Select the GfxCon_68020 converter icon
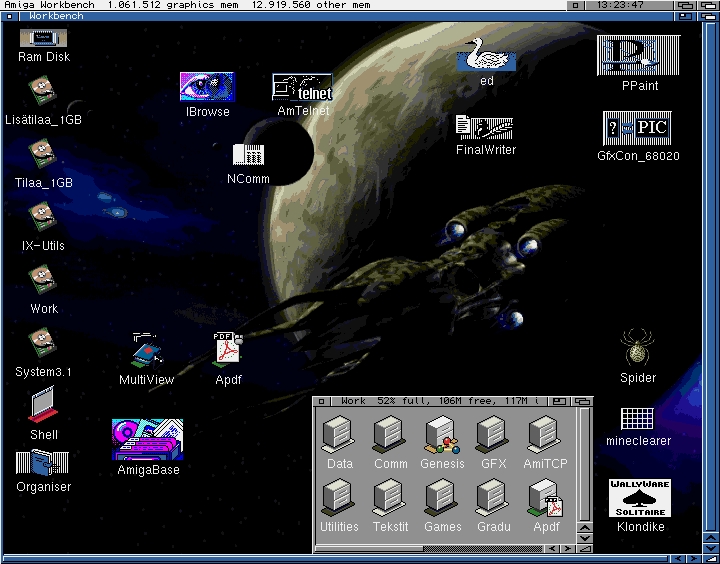This screenshot has height=564, width=720. [x=637, y=129]
